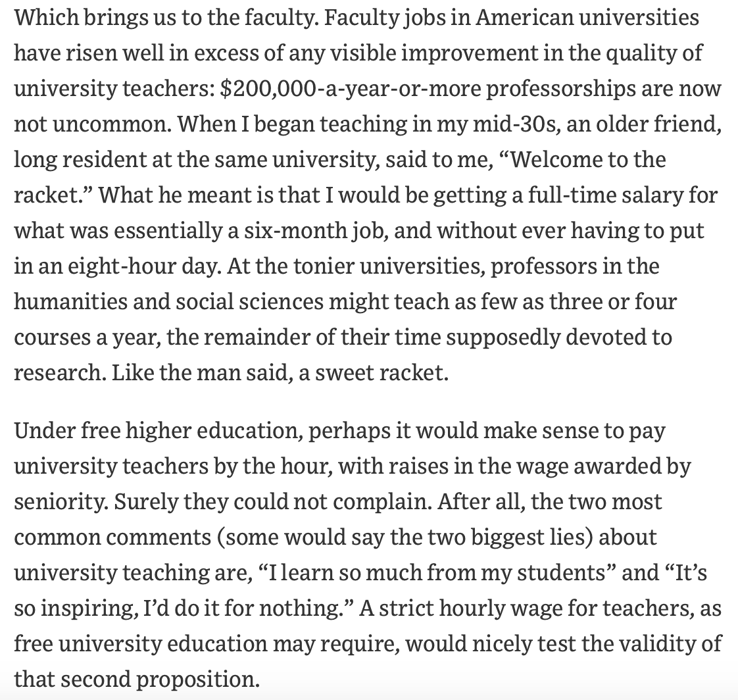Screen dimensions: 738x700
Task: Click the word "seniority" in the second paragraph
Action: pos(60,502)
